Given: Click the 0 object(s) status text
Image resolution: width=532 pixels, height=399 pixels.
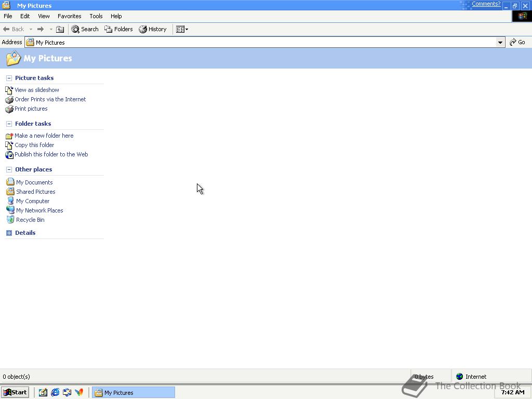Looking at the screenshot, I should tap(16, 377).
